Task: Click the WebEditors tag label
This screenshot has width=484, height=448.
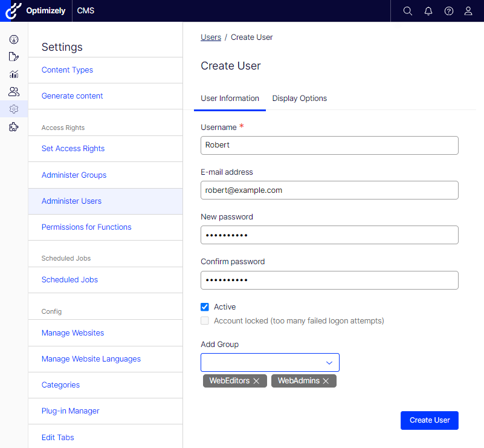Action: click(230, 381)
